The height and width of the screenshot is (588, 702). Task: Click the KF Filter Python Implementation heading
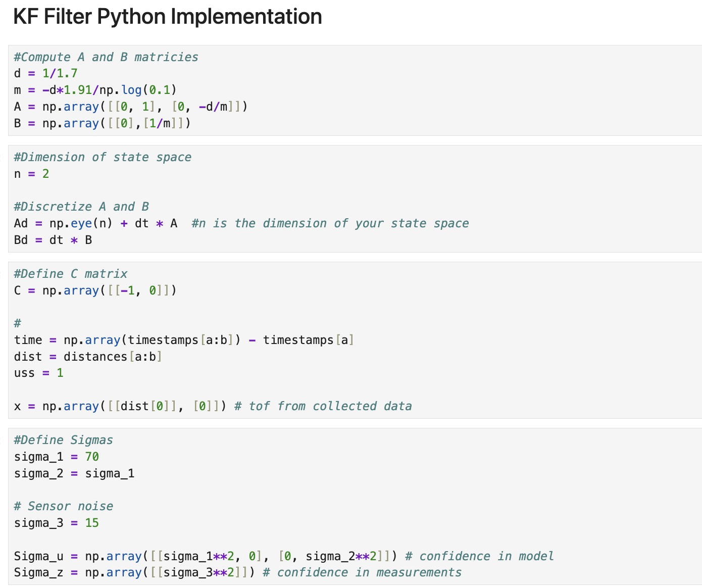tap(167, 17)
